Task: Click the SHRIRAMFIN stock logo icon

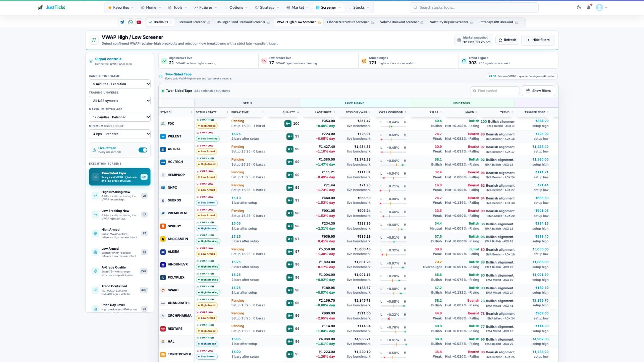Action: pos(163,239)
